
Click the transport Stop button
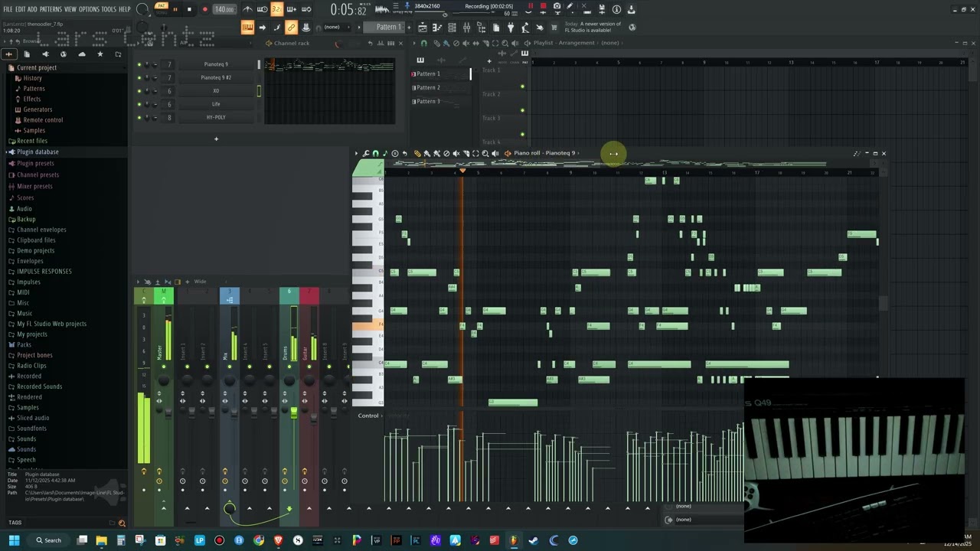[189, 10]
